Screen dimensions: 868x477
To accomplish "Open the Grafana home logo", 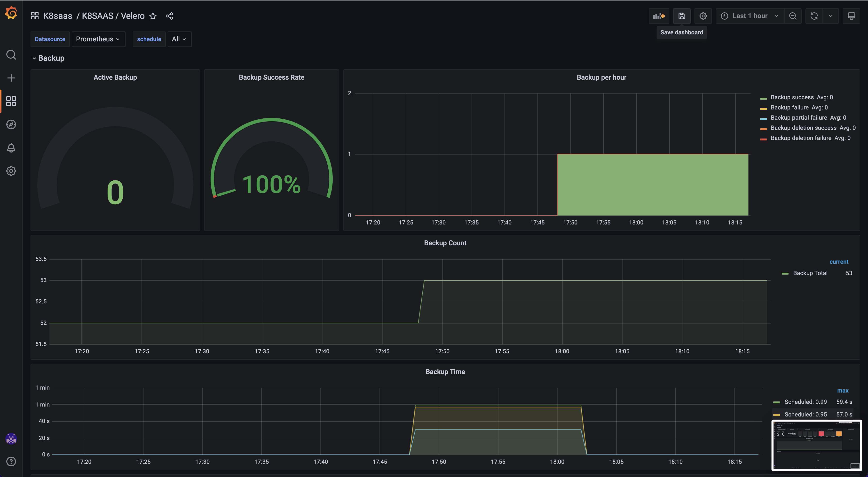I will tap(11, 13).
